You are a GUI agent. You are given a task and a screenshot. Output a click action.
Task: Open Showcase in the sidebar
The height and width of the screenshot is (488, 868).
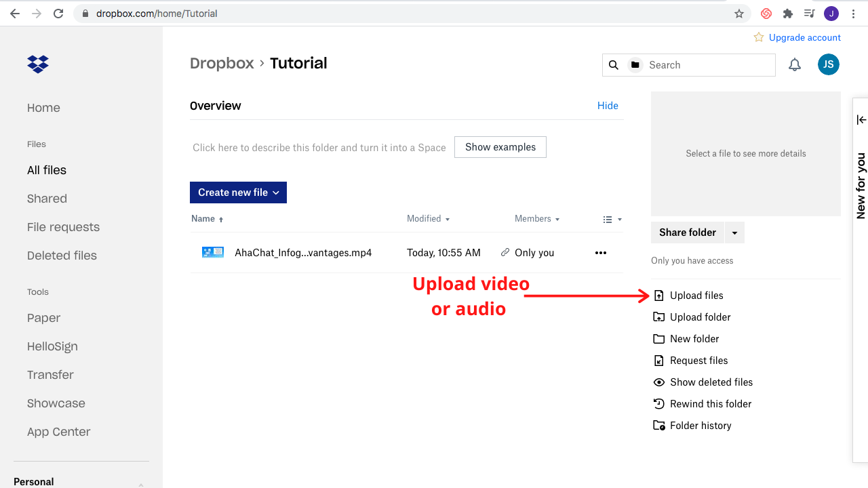coord(56,403)
